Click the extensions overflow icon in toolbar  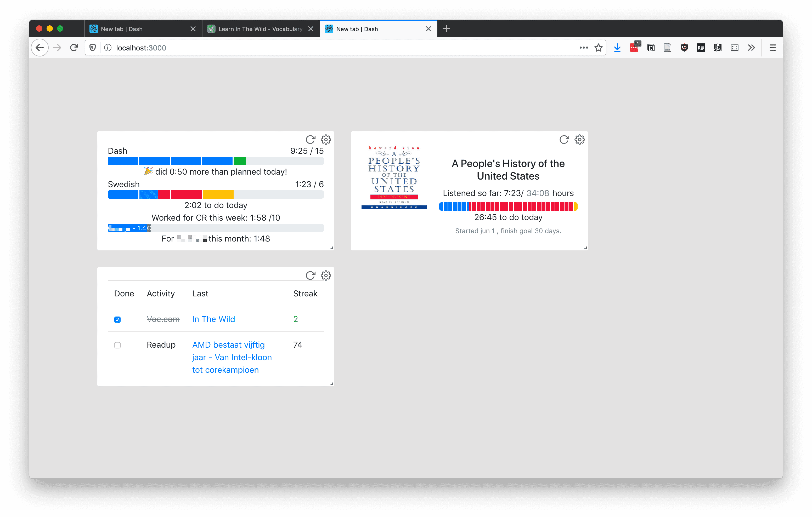click(751, 48)
